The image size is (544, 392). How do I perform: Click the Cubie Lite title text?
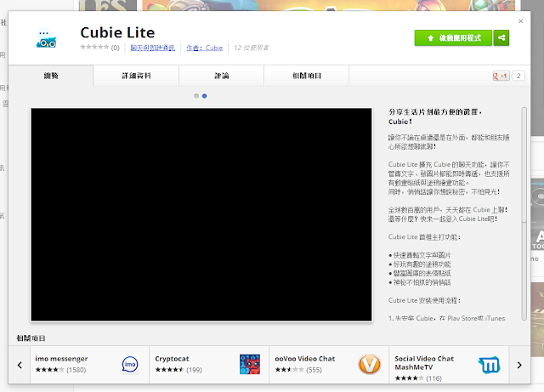coord(117,32)
